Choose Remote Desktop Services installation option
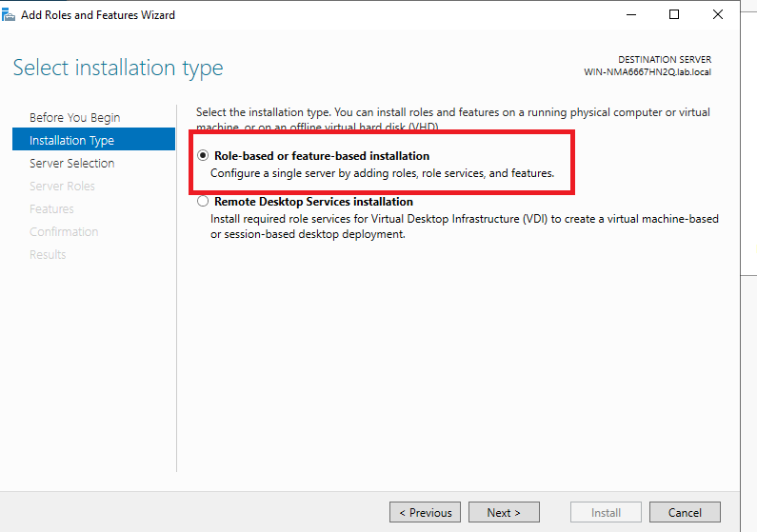 pos(203,202)
